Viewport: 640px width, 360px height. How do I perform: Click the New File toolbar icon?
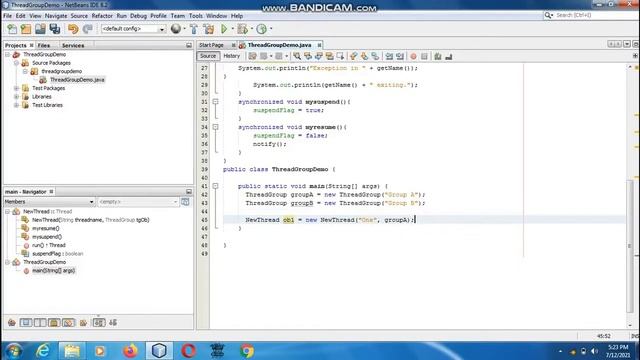[x=12, y=29]
